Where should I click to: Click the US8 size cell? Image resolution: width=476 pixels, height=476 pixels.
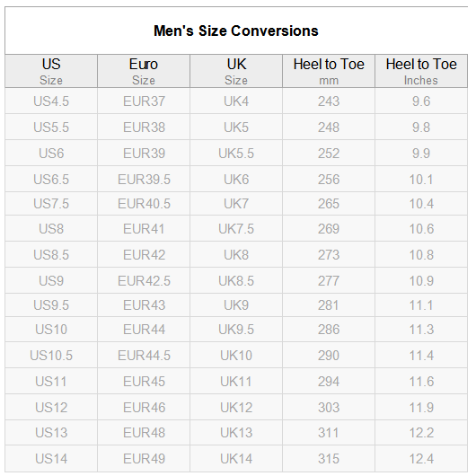tap(51, 229)
